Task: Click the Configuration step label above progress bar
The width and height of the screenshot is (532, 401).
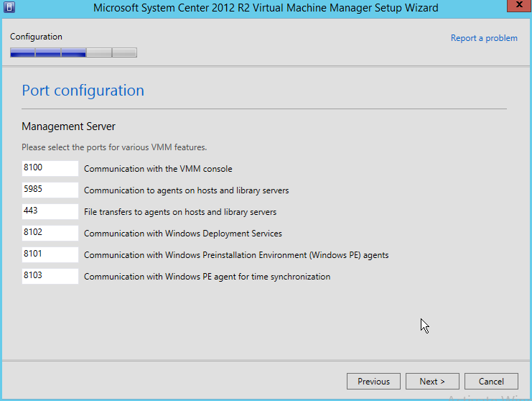Action: pos(36,37)
